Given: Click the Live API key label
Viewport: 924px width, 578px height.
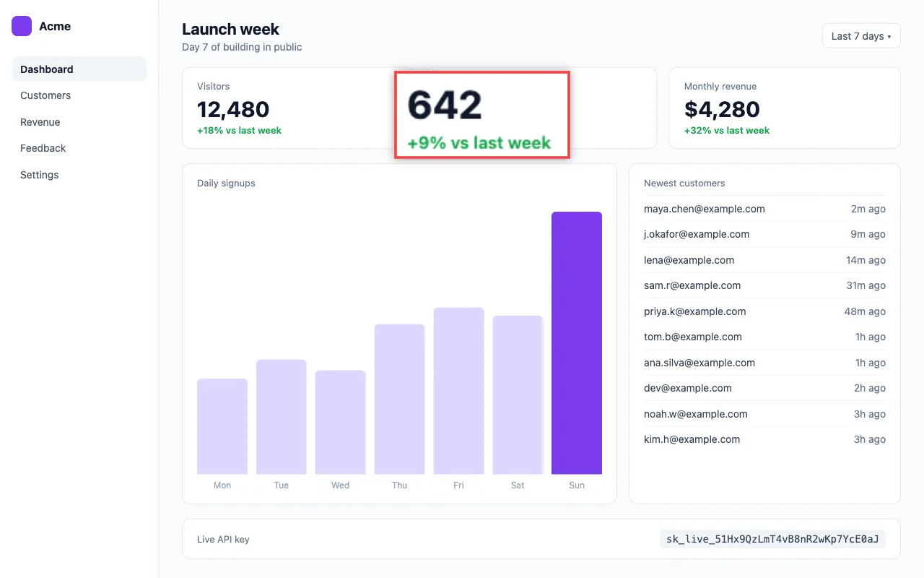Looking at the screenshot, I should [223, 539].
